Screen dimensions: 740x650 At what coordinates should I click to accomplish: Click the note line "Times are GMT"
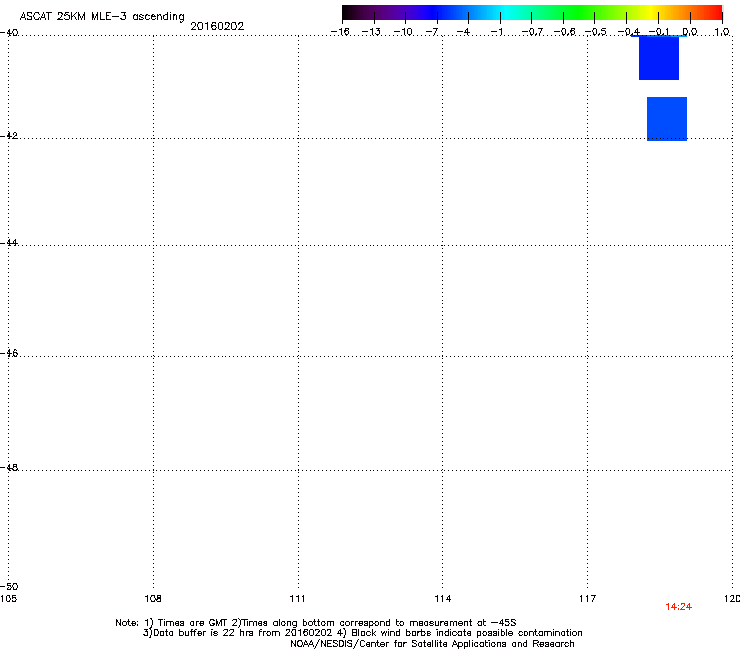(315, 623)
